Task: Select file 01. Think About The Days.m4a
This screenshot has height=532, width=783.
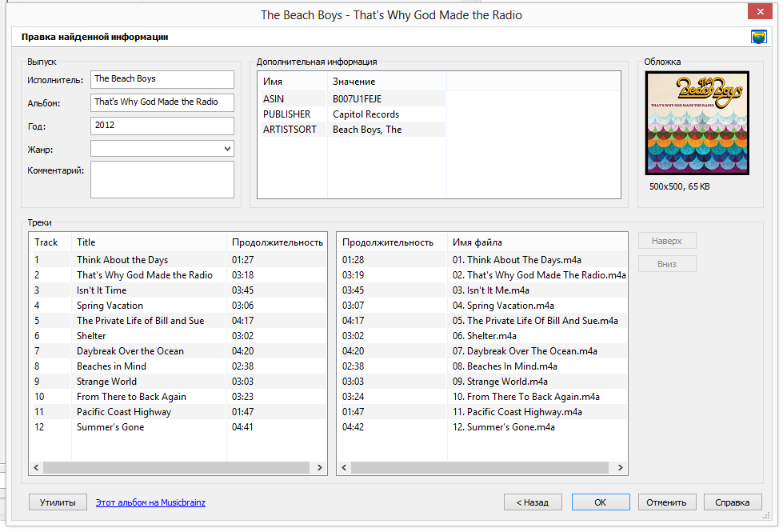Action: 482,260
